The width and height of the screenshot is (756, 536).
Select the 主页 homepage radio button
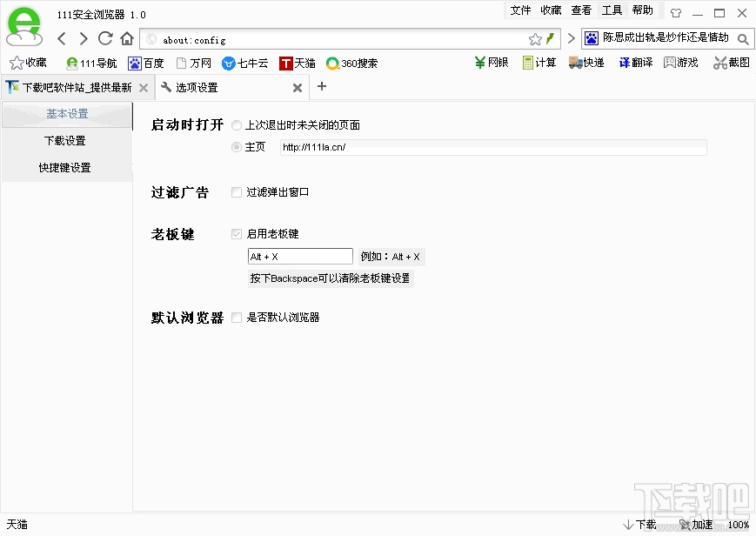[237, 146]
